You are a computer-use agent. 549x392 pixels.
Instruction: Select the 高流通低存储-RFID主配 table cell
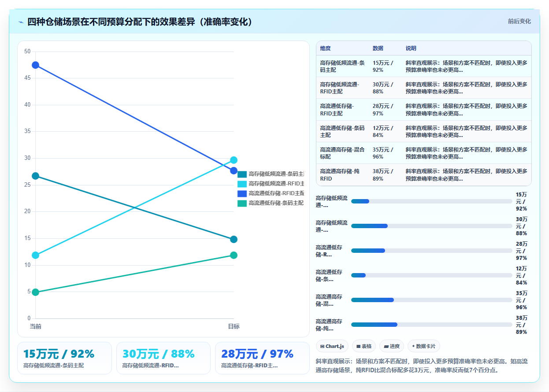(342, 110)
